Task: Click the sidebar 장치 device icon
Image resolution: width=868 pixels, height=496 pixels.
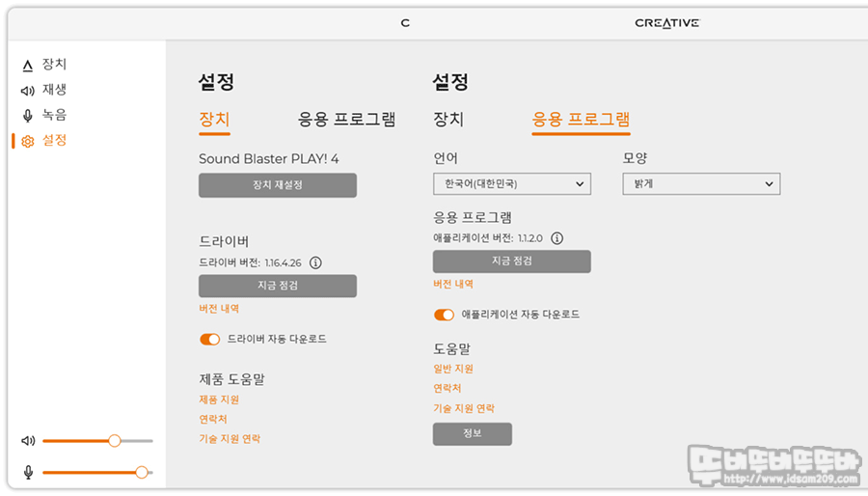Action: coord(28,66)
